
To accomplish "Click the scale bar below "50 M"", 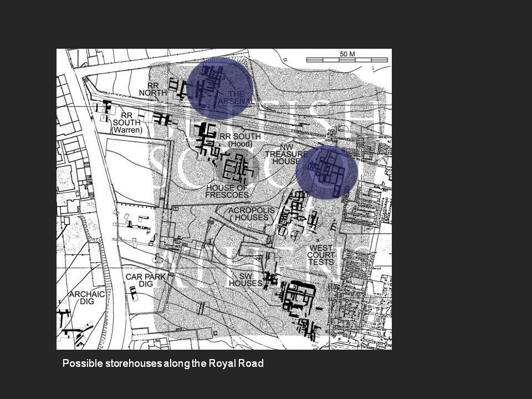I will (347, 60).
